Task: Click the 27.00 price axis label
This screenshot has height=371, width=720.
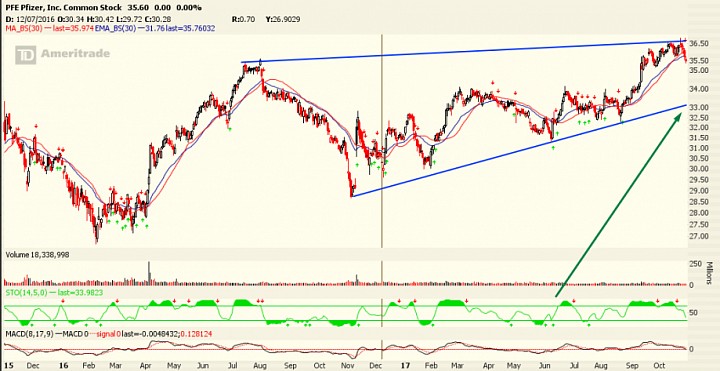Action: pos(699,236)
